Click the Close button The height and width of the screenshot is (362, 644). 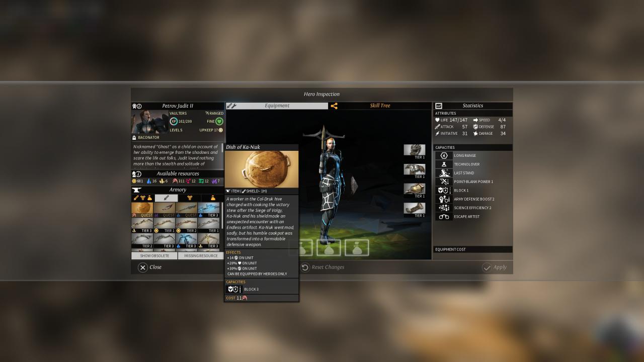tap(150, 267)
